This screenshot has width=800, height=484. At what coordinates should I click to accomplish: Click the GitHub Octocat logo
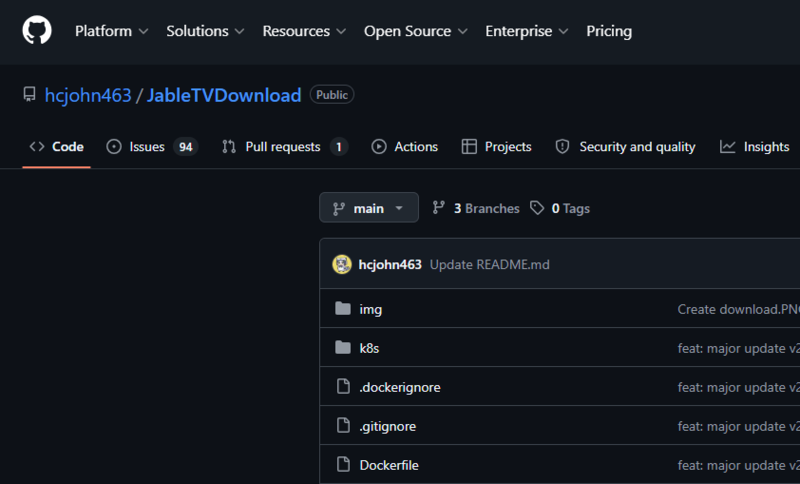point(37,30)
